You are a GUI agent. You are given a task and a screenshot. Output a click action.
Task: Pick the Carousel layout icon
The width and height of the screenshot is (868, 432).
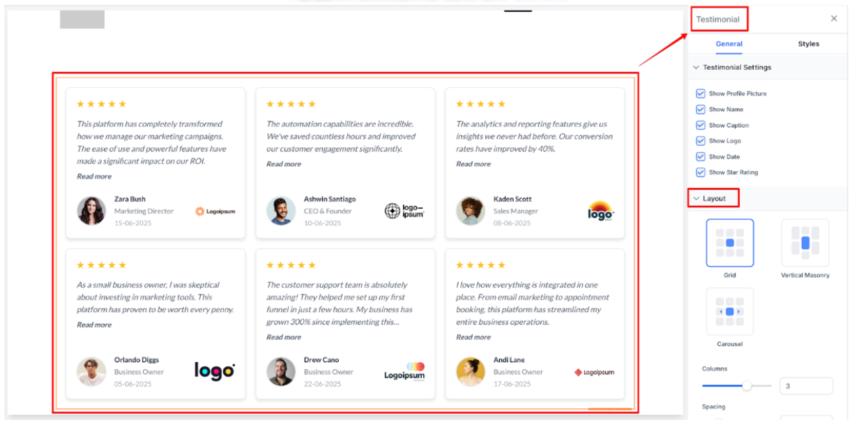[730, 311]
